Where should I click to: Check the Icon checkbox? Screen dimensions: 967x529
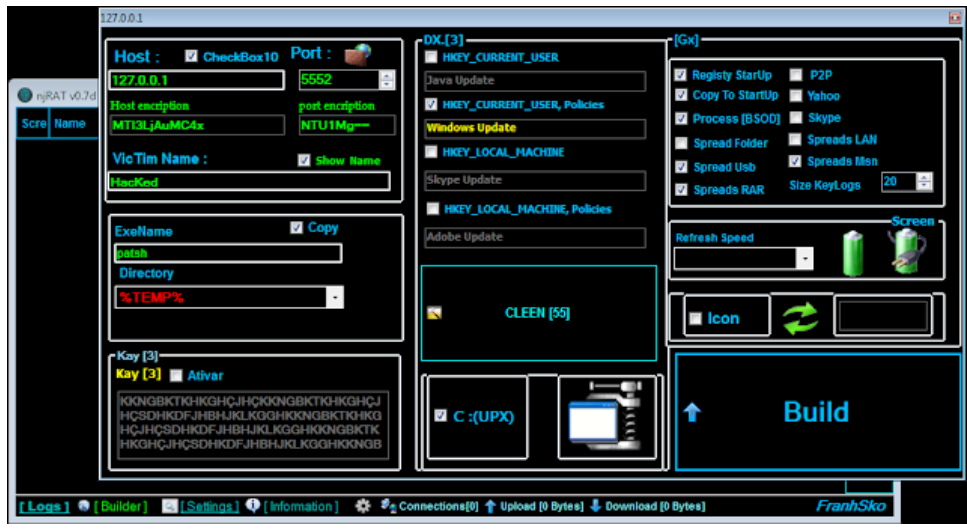click(695, 318)
